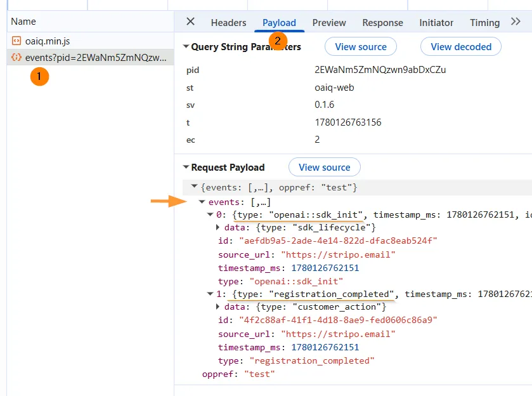
Task: Close the request details panel
Action: [x=191, y=22]
